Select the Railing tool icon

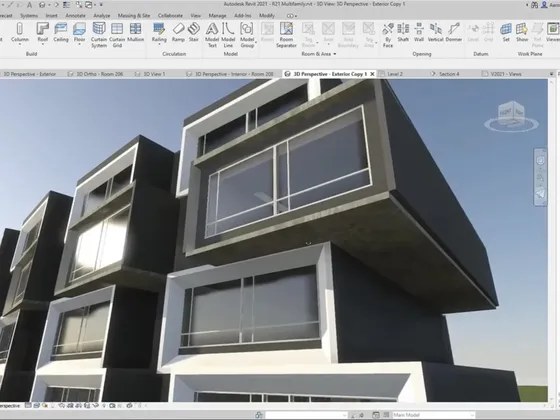(159, 29)
